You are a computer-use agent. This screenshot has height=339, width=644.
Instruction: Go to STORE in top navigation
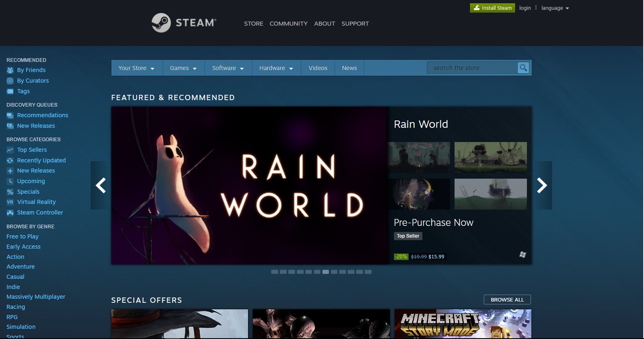pyautogui.click(x=254, y=24)
